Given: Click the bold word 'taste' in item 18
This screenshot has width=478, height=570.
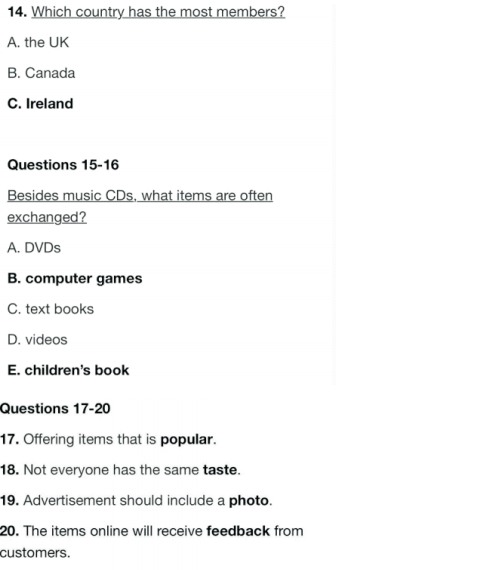Looking at the screenshot, I should (220, 470).
